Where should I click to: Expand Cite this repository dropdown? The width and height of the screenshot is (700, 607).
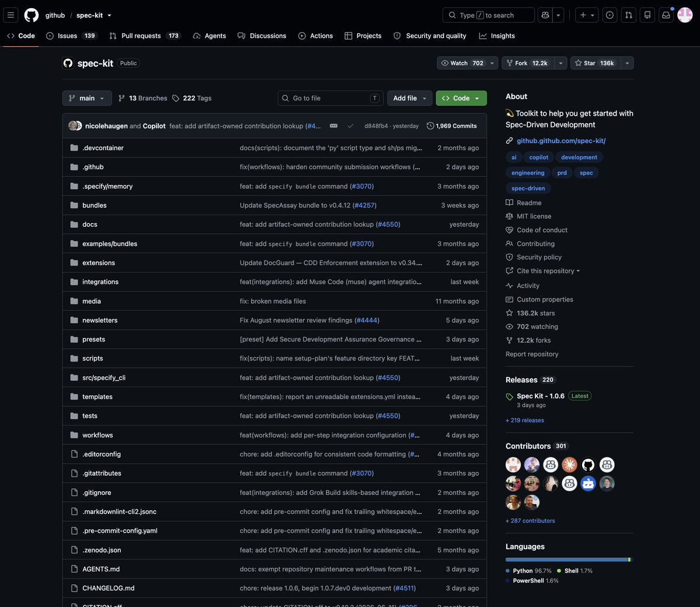[x=543, y=271]
